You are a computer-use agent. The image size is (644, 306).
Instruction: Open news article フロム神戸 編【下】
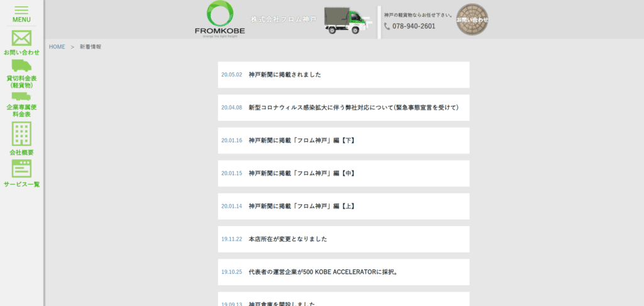tap(301, 140)
